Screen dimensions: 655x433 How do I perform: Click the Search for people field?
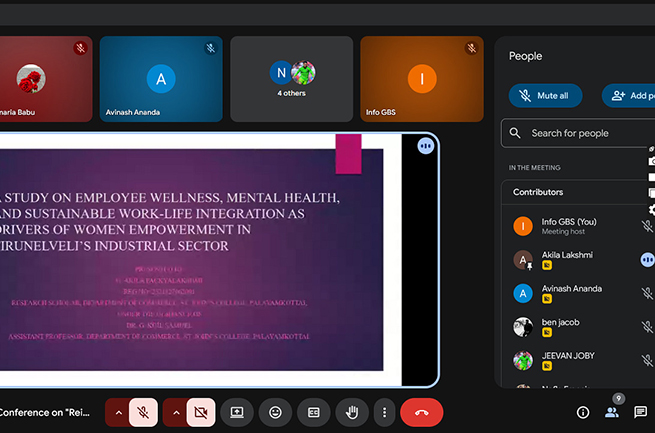580,133
